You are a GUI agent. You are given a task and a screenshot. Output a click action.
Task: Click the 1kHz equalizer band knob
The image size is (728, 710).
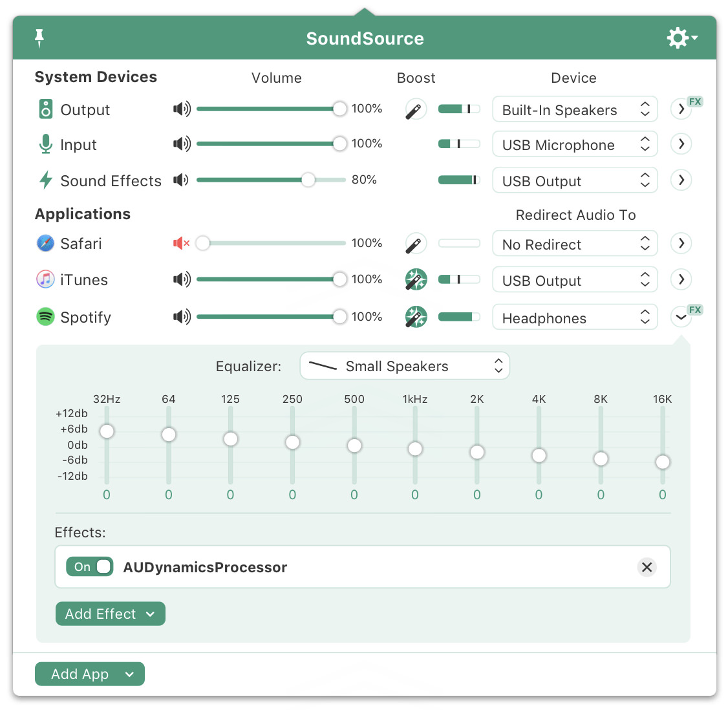tap(415, 449)
